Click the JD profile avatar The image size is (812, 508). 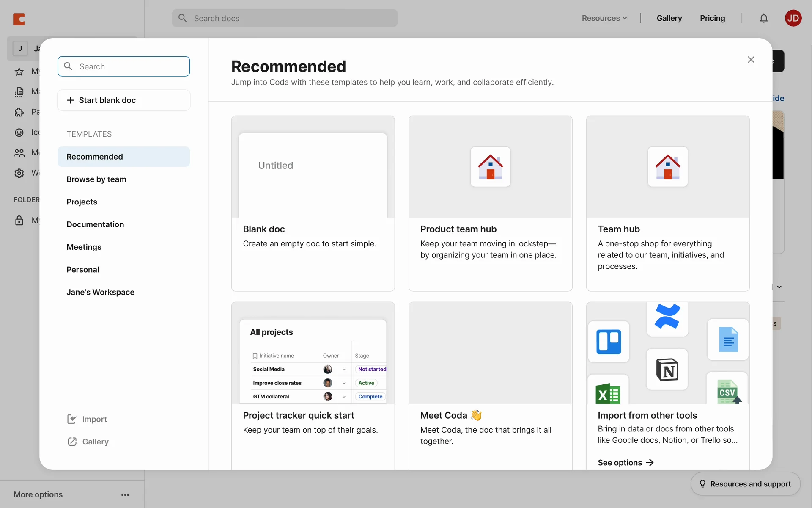(793, 18)
